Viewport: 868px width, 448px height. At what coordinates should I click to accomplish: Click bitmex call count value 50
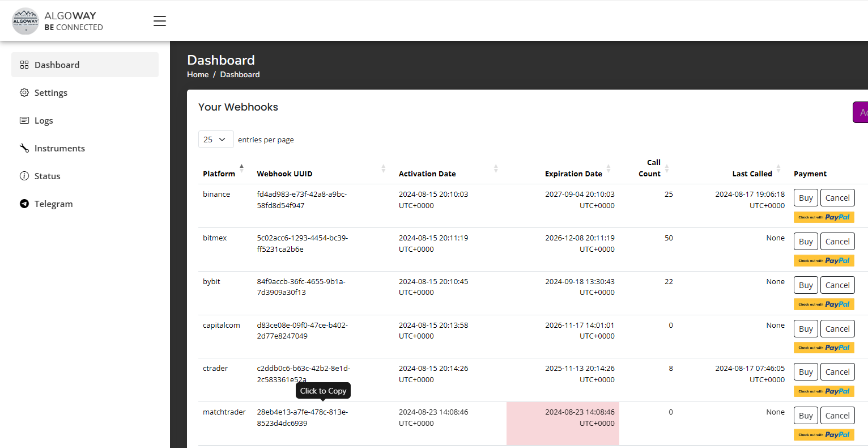669,238
